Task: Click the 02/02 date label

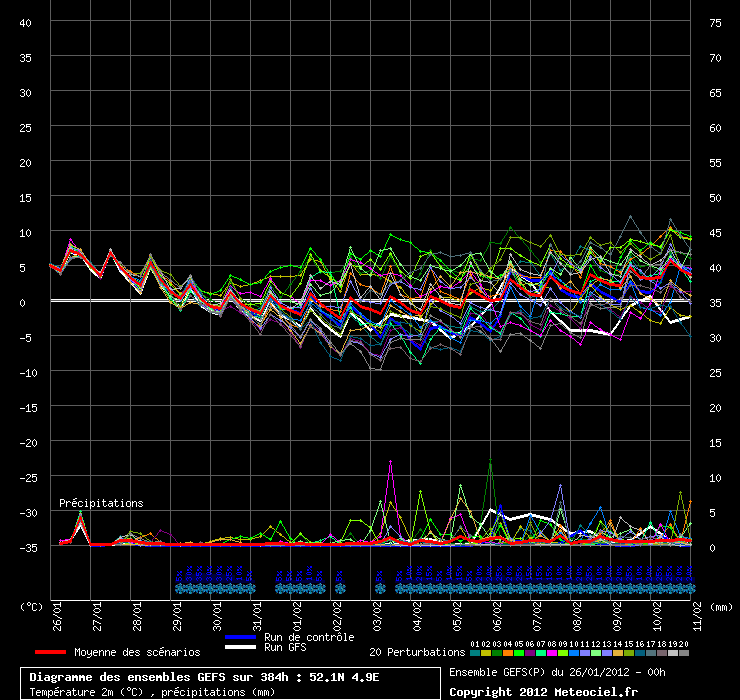Action: click(337, 616)
